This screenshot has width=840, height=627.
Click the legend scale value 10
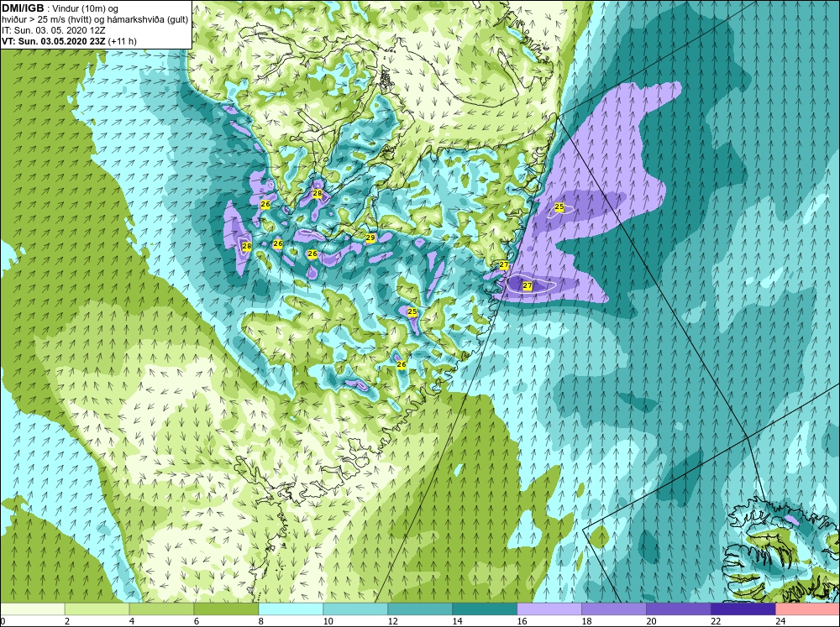pos(328,621)
